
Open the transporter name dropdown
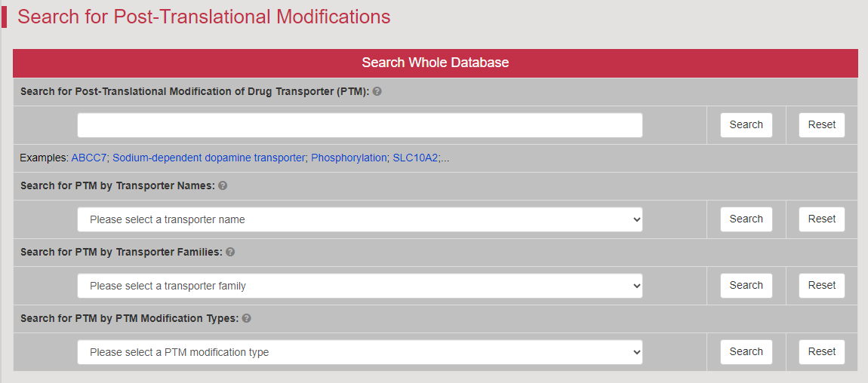(x=360, y=219)
